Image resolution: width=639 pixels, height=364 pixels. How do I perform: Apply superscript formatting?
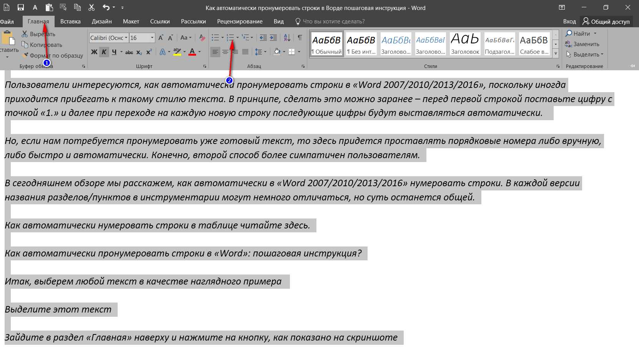click(x=149, y=52)
